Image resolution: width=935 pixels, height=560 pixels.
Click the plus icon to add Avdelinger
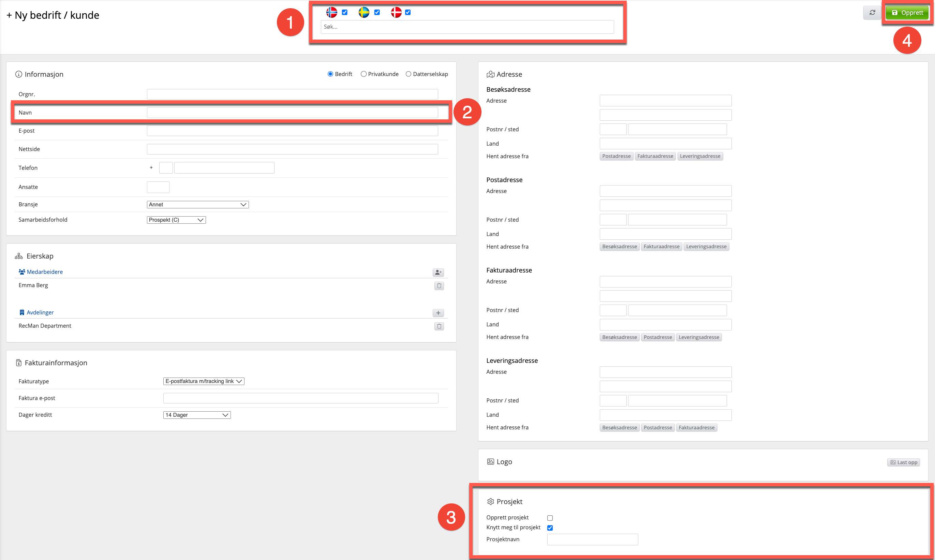[x=438, y=313]
